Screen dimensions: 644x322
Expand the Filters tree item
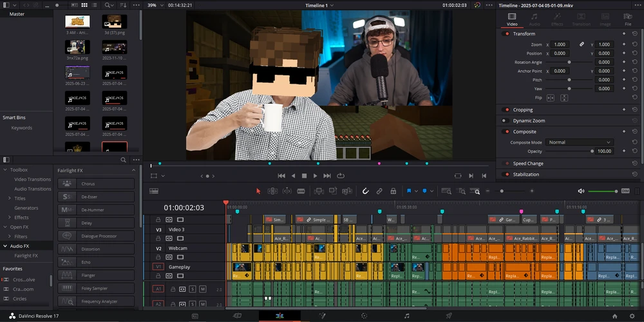click(10, 236)
